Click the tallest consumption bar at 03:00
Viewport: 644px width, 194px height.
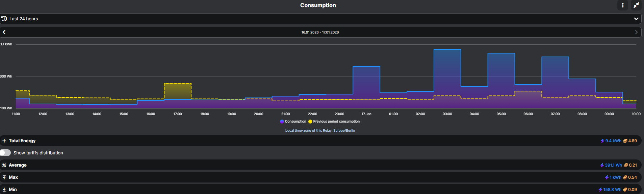pyautogui.click(x=447, y=78)
